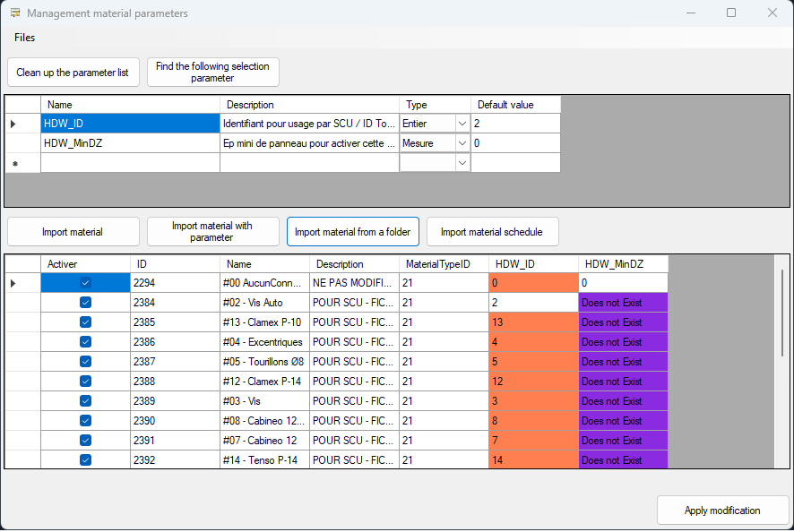
Task: Open the Files menu
Action: click(24, 38)
